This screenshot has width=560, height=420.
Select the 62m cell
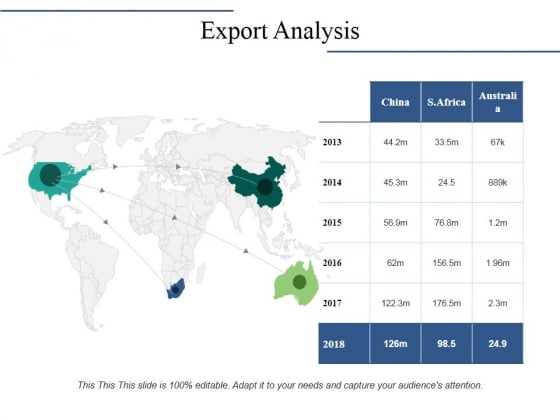click(395, 263)
